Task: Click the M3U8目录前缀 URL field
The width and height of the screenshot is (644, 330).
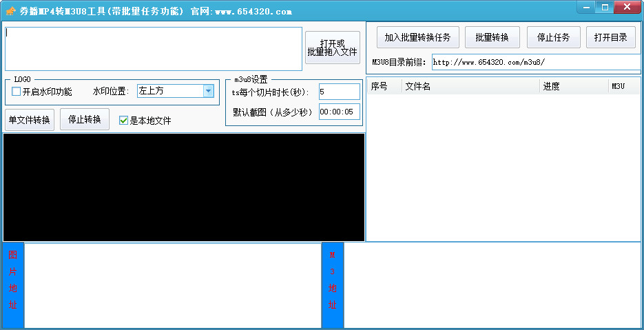Action: tap(536, 63)
